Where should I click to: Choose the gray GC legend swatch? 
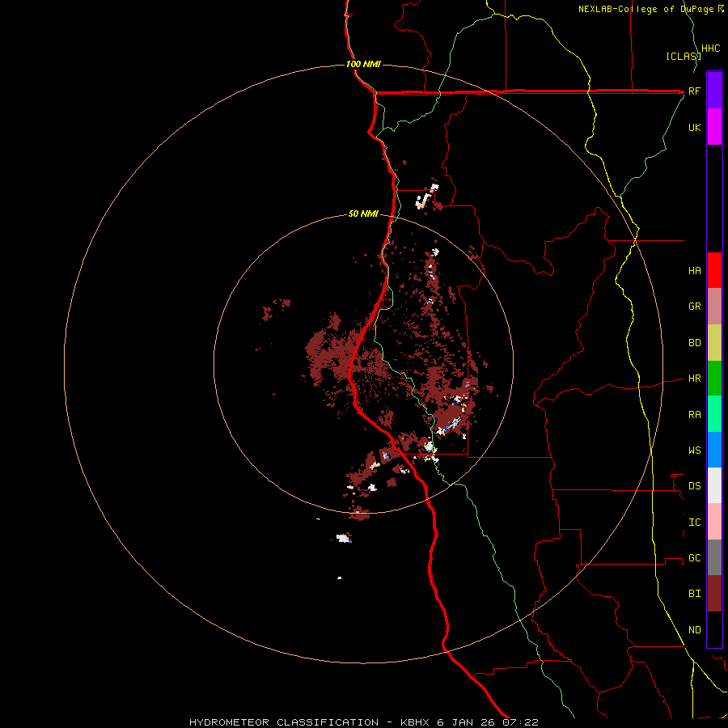(x=714, y=557)
